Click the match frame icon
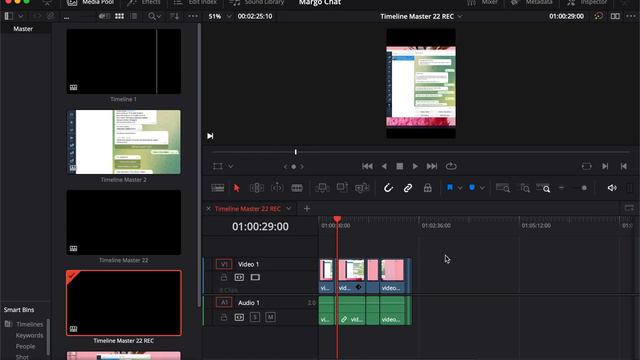The image size is (640, 360). [587, 166]
